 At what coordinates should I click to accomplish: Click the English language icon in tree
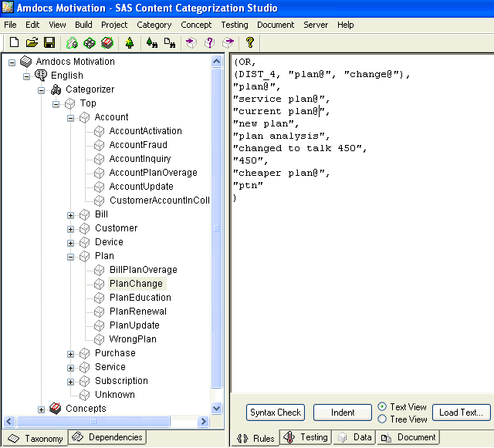41,76
